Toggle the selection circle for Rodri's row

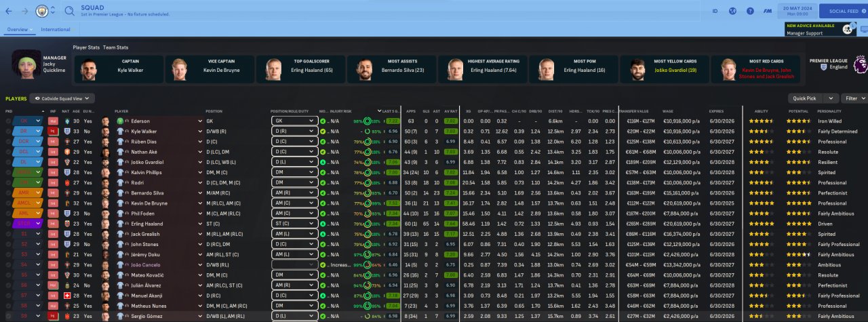click(x=8, y=182)
